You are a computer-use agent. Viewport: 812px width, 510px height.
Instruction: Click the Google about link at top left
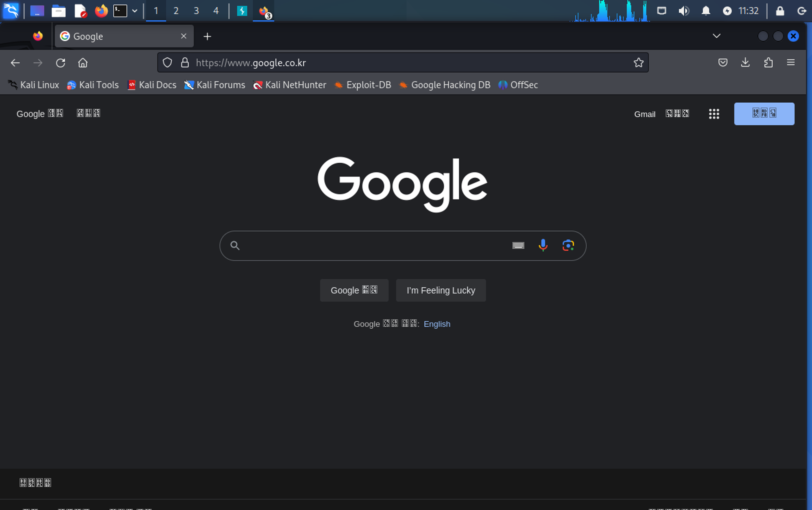click(x=40, y=114)
